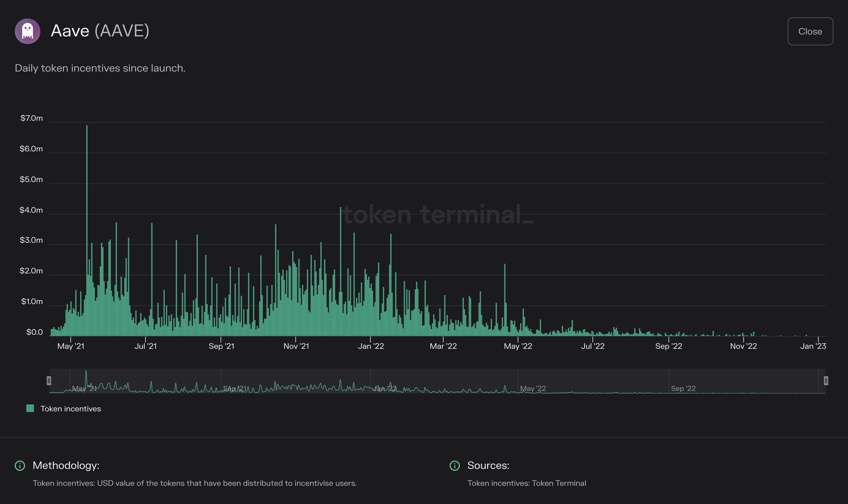Click the Sep '22 marker in navigator

683,388
